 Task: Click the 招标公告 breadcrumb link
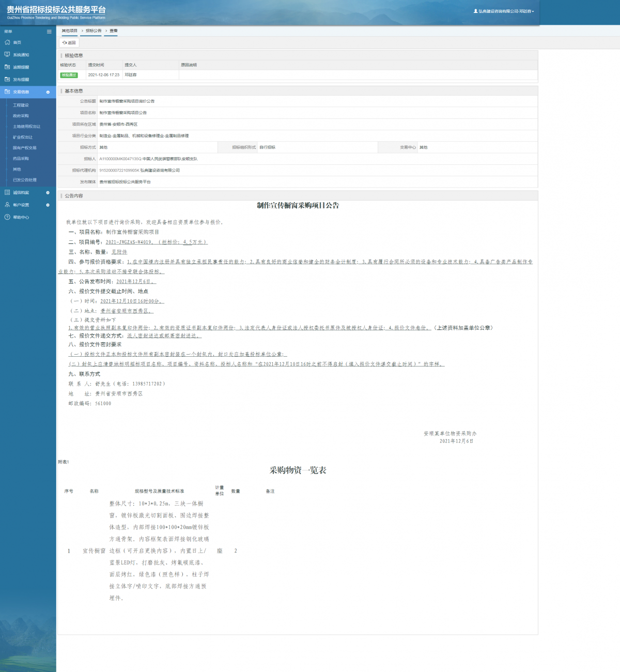(94, 31)
